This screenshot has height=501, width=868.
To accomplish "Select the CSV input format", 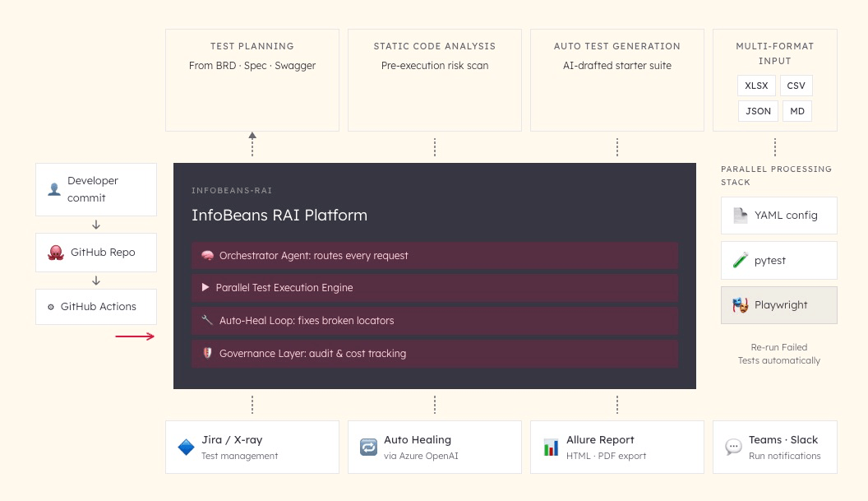I will (x=796, y=85).
